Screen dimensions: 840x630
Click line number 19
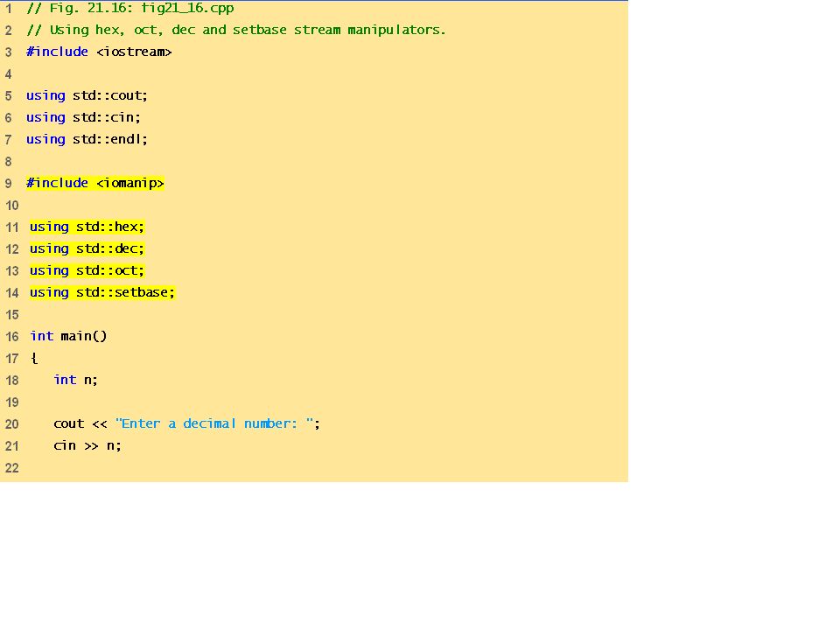click(x=11, y=402)
